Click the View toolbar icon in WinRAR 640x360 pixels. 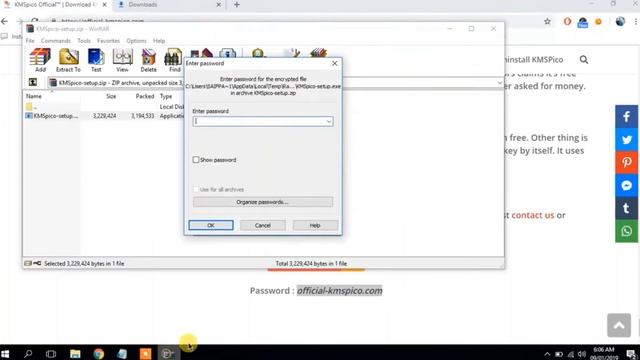122,60
